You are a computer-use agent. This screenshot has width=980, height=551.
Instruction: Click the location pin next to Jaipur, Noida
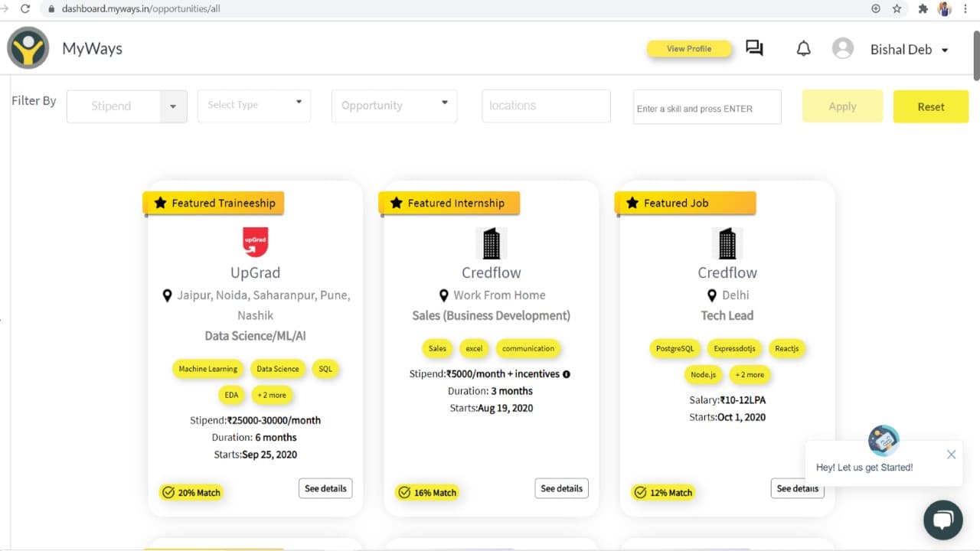click(x=167, y=295)
